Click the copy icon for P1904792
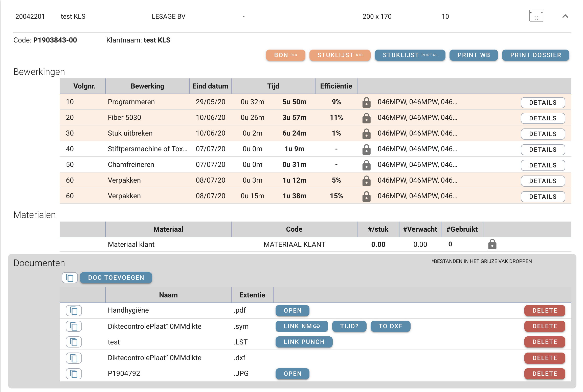This screenshot has width=583, height=392. 74,374
